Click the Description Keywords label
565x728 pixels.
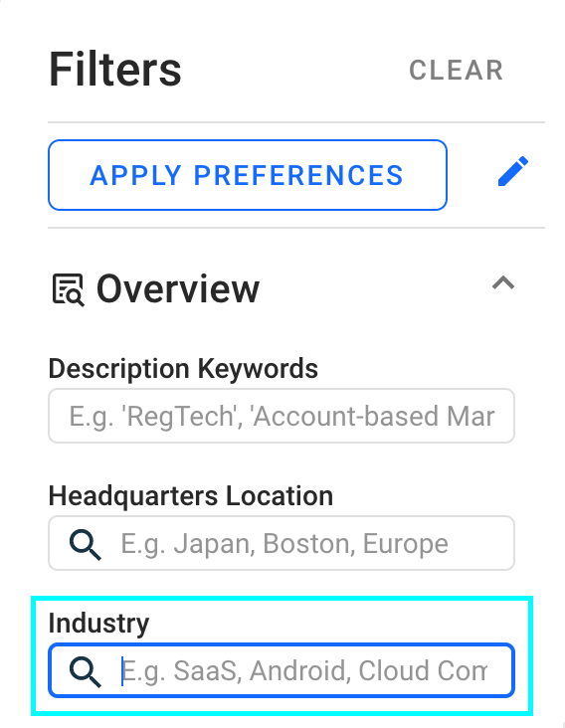pyautogui.click(x=183, y=369)
